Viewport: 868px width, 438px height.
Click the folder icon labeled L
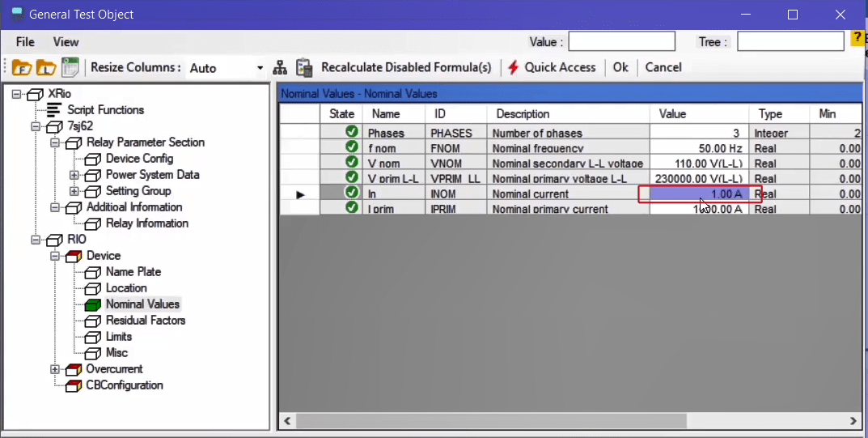pos(46,68)
